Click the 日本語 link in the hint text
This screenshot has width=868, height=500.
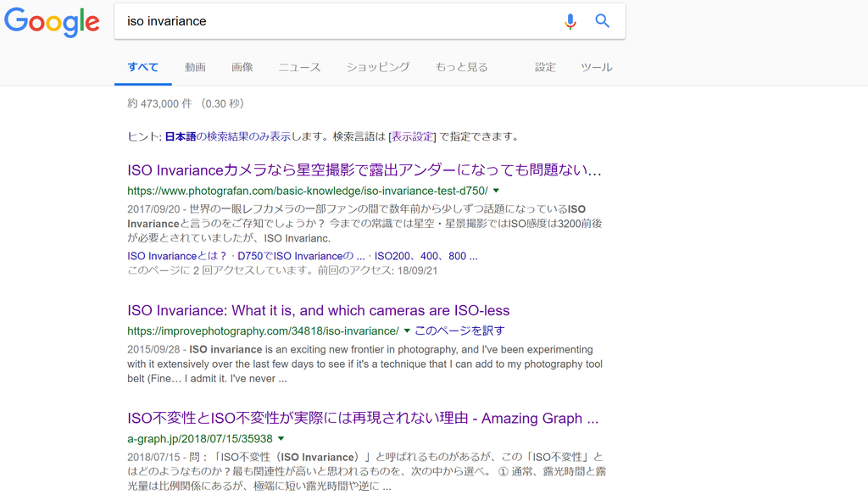176,136
